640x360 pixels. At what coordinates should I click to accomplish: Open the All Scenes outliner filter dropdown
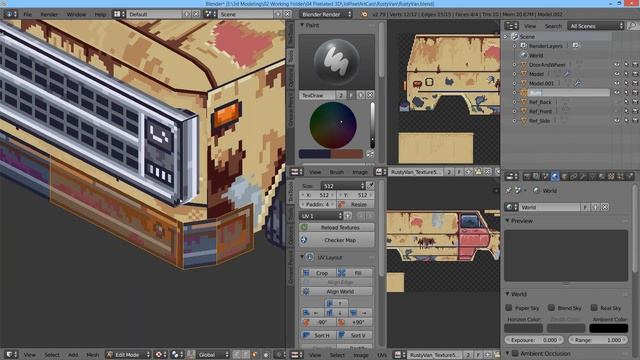pos(596,26)
